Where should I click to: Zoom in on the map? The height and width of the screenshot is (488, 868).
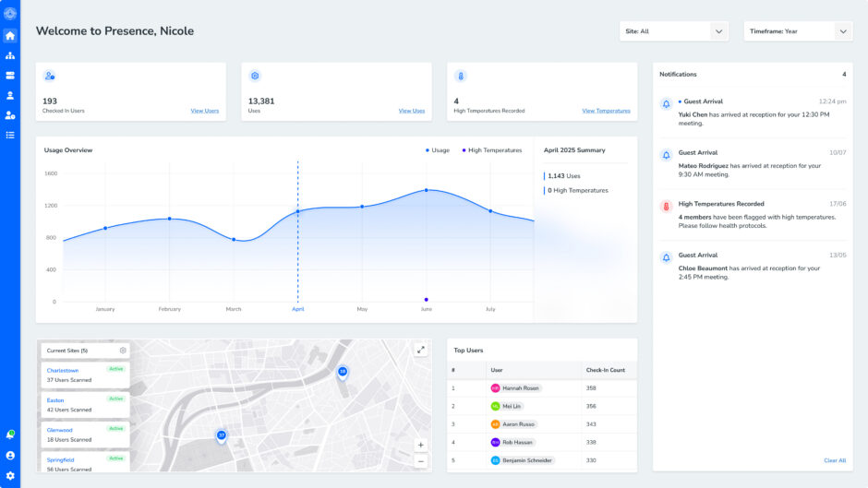[x=421, y=445]
